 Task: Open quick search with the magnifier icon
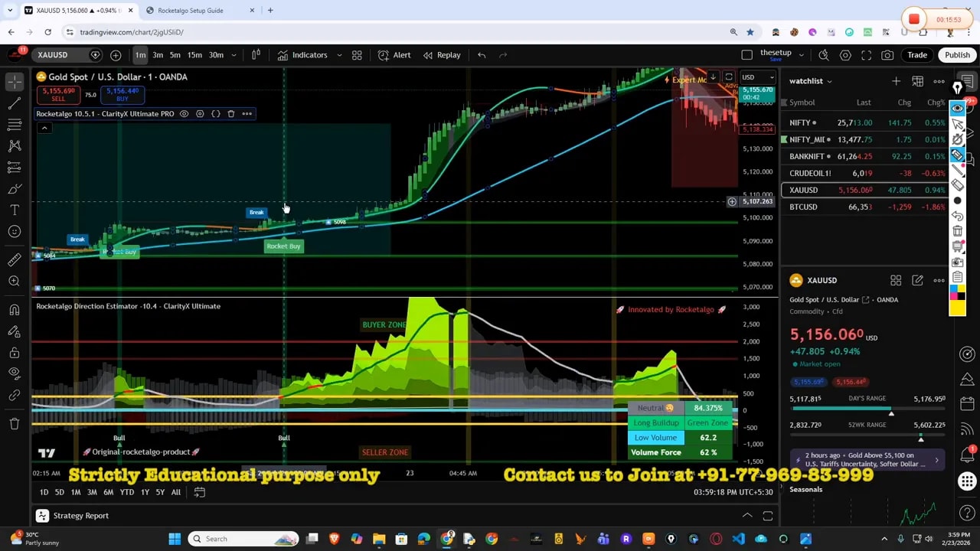(825, 54)
